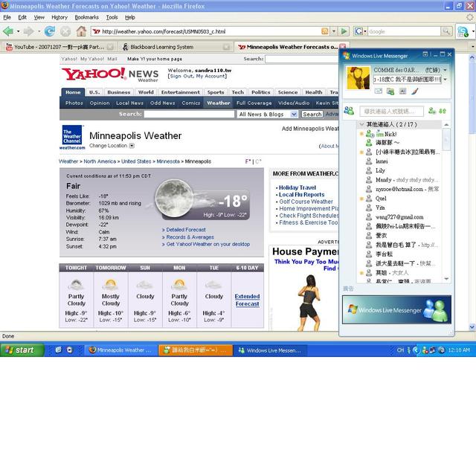Click the Yahoo News search text field

189,114
